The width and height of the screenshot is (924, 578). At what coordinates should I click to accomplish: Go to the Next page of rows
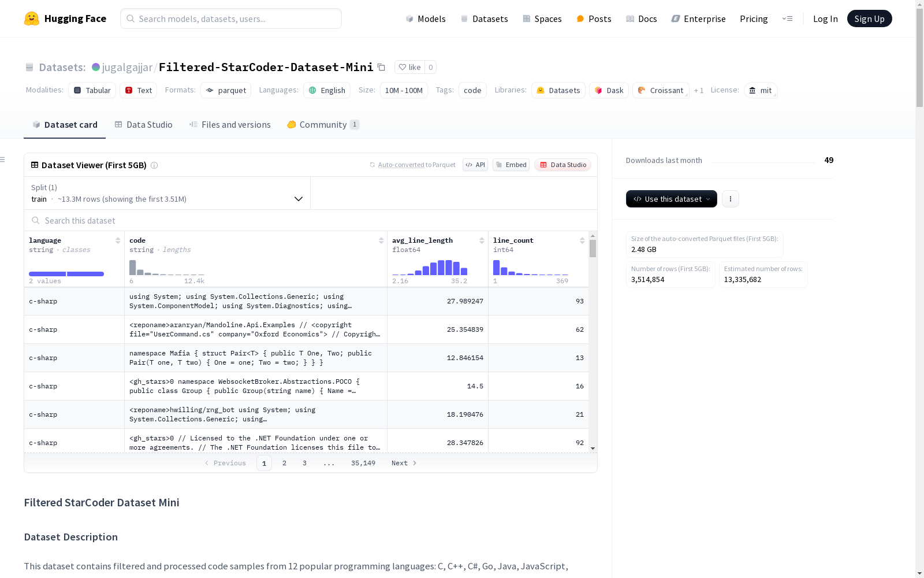click(x=404, y=463)
